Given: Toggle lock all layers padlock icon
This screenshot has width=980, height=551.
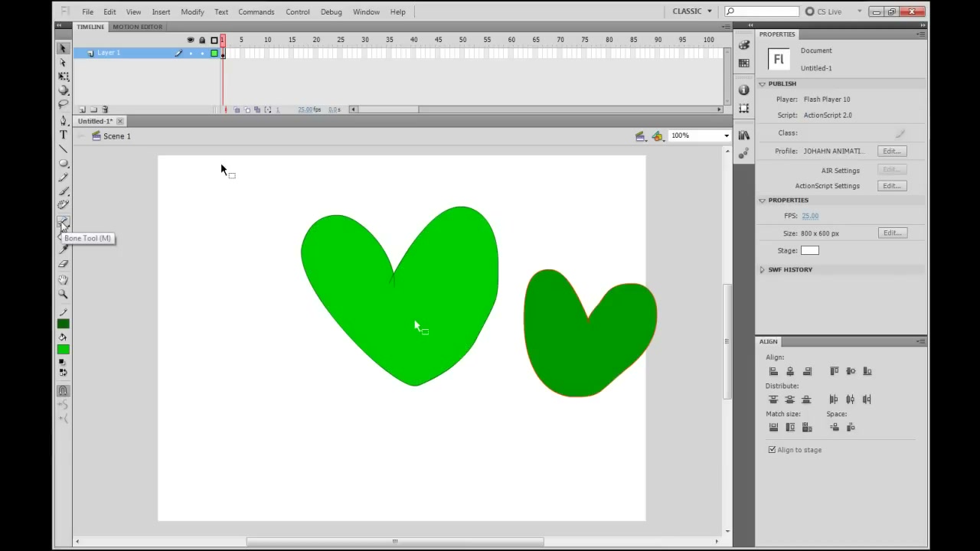Looking at the screenshot, I should tap(202, 40).
